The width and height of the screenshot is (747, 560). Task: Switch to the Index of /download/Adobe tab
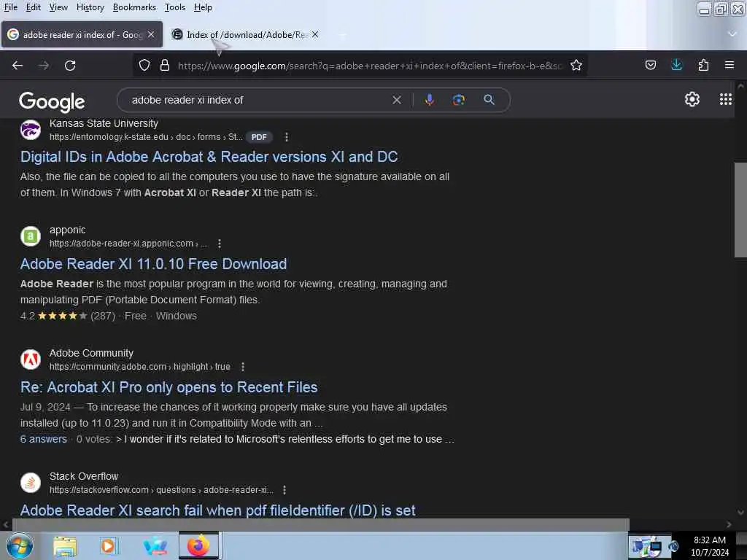tap(245, 34)
